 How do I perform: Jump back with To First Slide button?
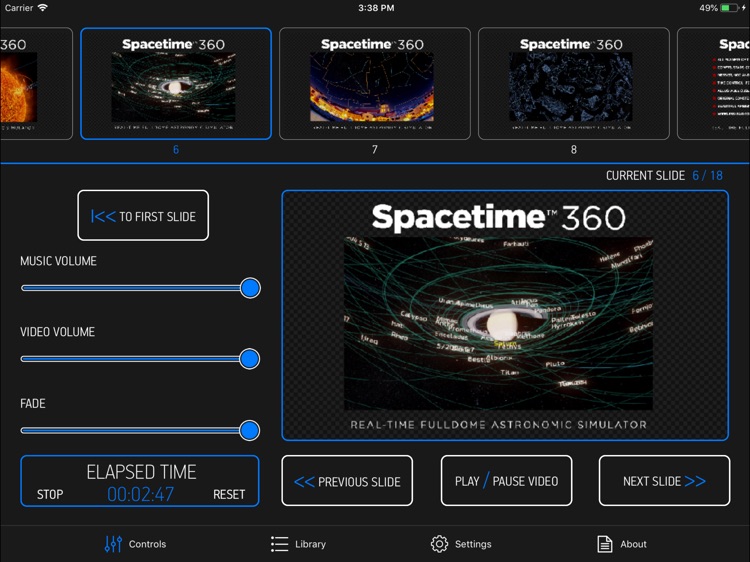point(143,216)
